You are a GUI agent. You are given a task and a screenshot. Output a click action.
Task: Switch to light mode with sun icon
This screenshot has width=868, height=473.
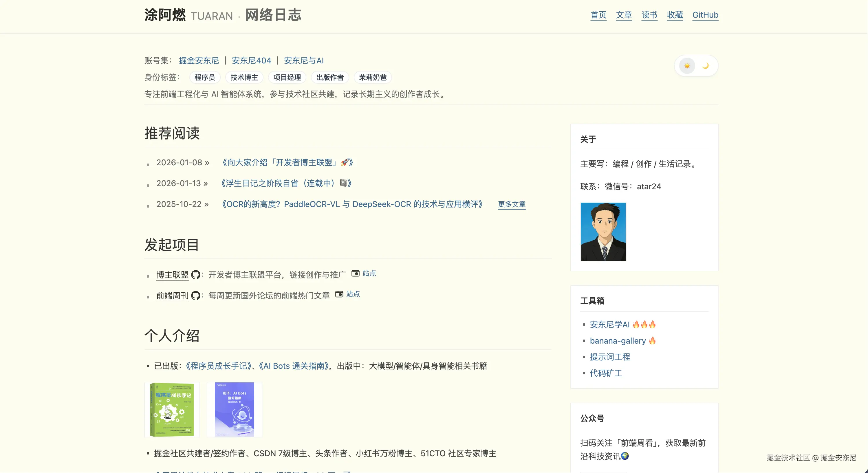point(687,66)
